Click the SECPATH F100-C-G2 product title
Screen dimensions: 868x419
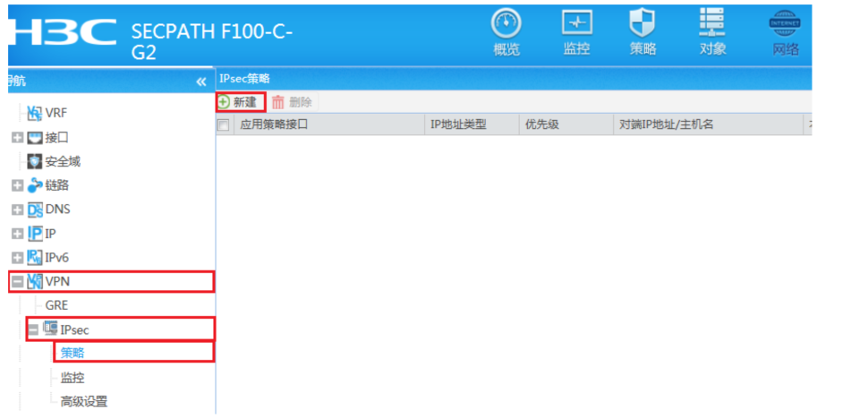point(211,41)
